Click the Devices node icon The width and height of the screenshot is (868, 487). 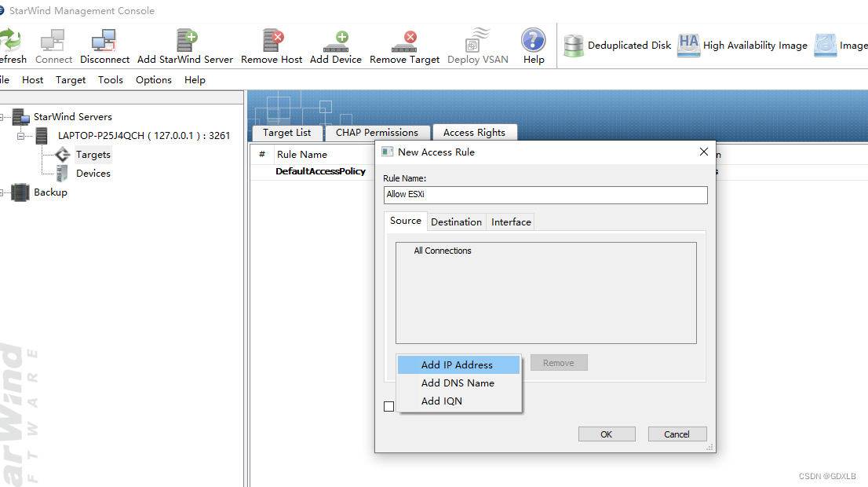coord(62,174)
